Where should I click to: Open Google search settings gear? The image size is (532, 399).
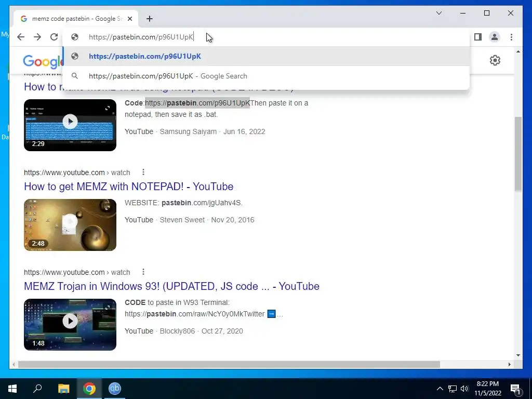click(x=495, y=60)
